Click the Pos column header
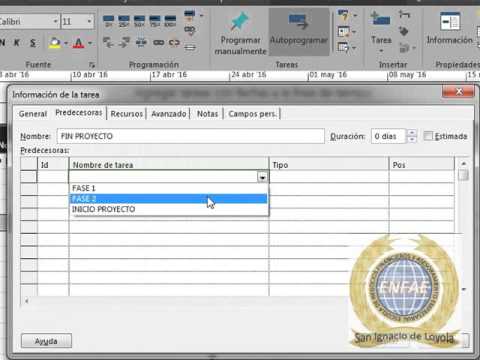The image size is (480, 360). coord(422,165)
